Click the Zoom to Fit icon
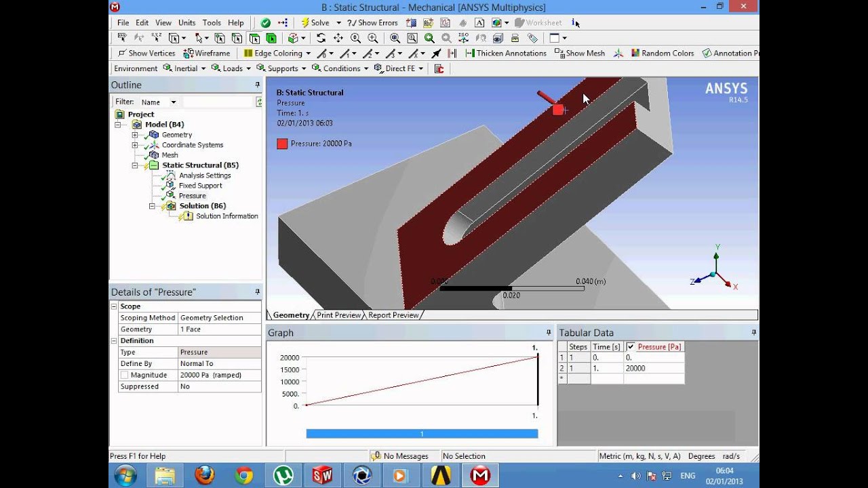Viewport: 868px width, 488px height. pyautogui.click(x=394, y=38)
